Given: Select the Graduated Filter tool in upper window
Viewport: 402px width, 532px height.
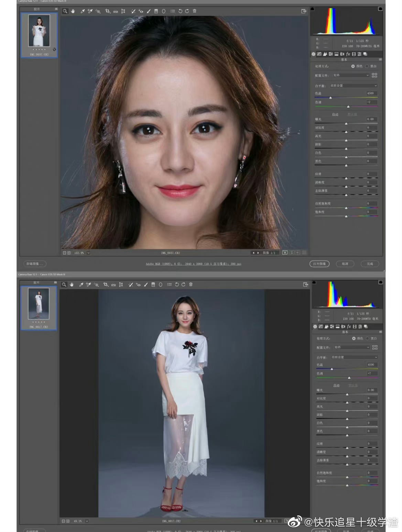Looking at the screenshot, I should pos(156,11).
